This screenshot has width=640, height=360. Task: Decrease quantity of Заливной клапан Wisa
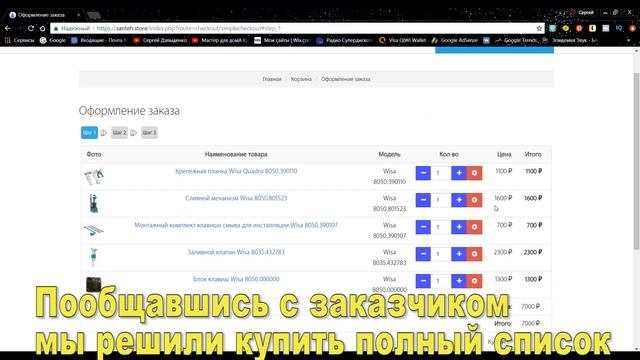pyautogui.click(x=423, y=254)
